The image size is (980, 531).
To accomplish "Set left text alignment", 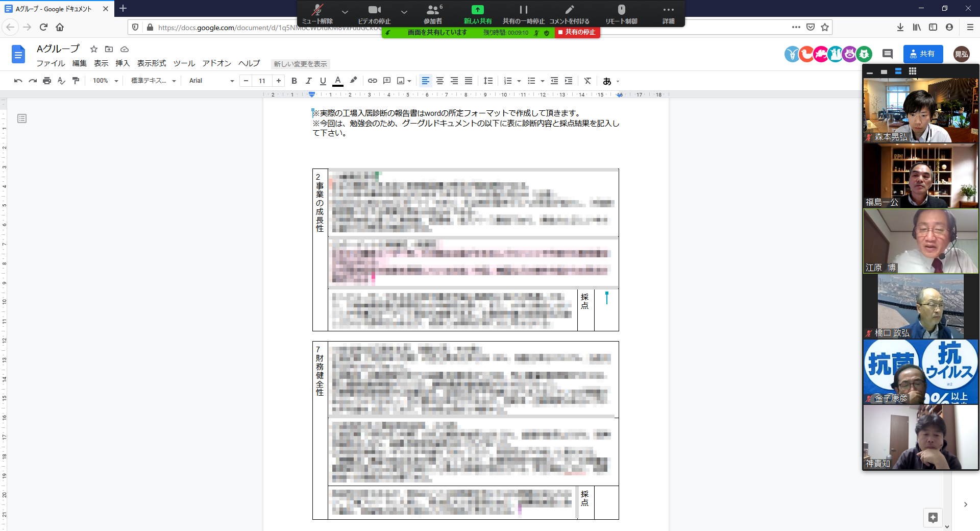I will [425, 81].
